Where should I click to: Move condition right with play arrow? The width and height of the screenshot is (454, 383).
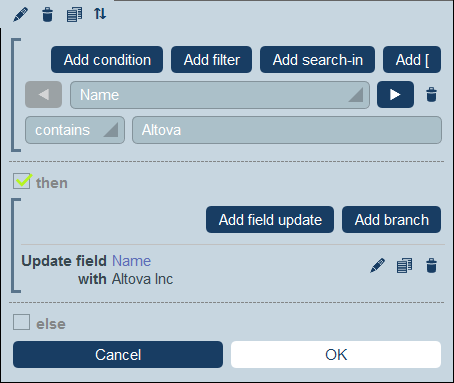[395, 95]
